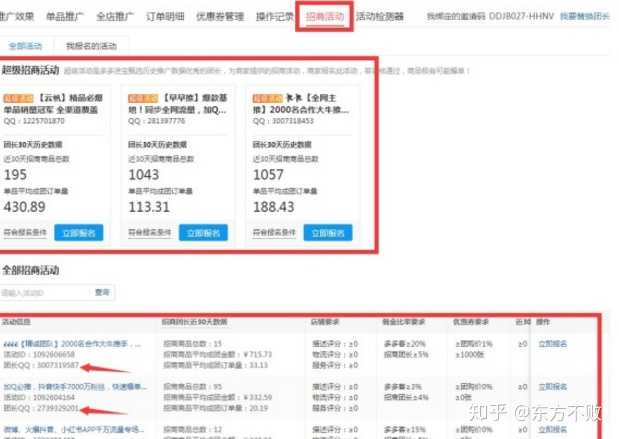Click the ≥1000张 coupon requirement
619x439 pixels.
coord(470,355)
